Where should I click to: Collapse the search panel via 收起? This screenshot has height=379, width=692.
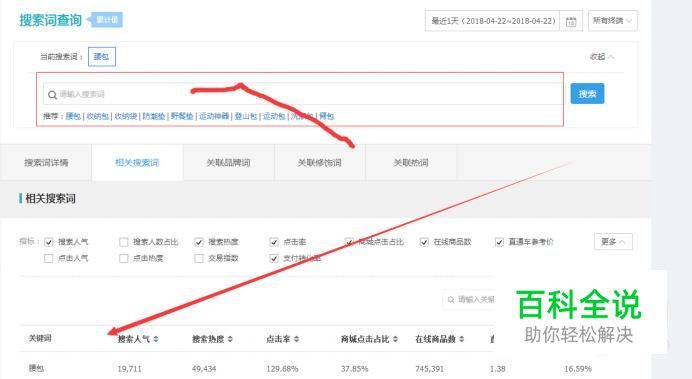[602, 57]
